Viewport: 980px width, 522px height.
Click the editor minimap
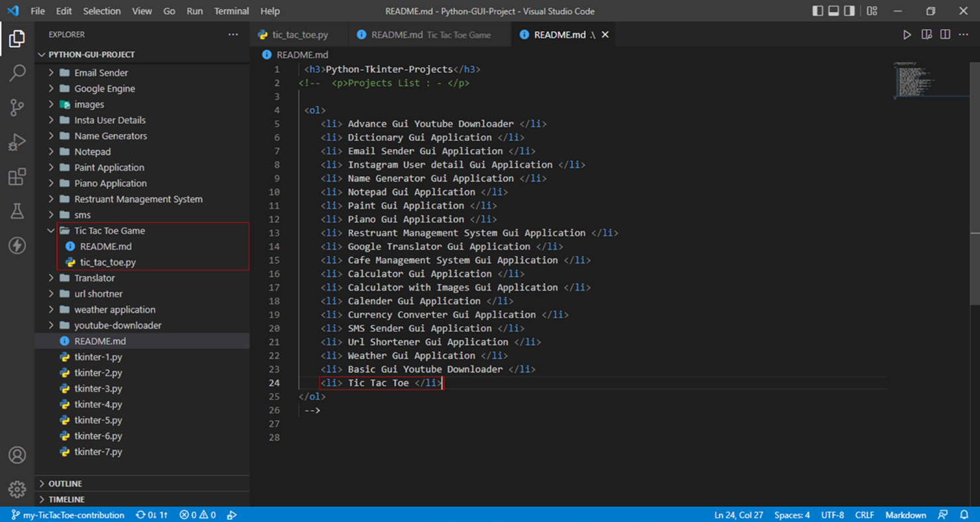[x=930, y=79]
